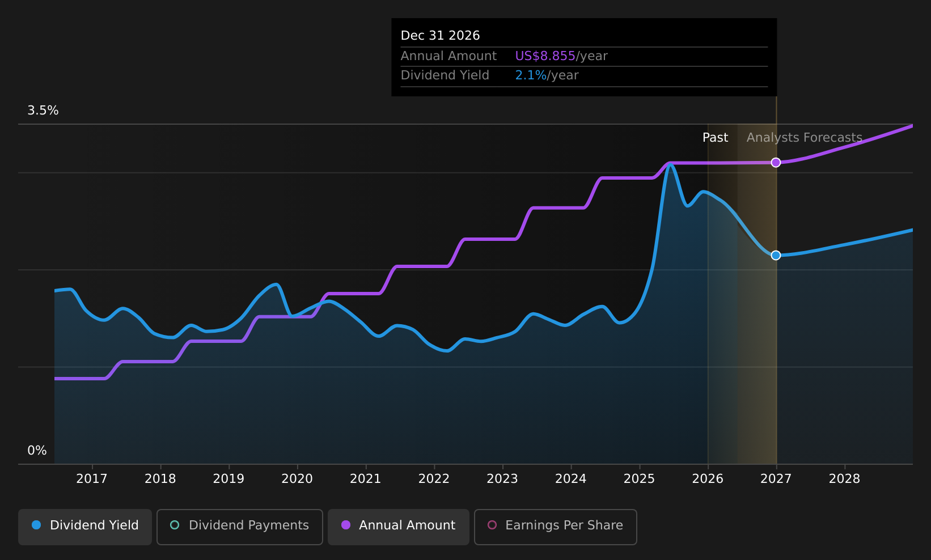
Task: Enable the Earnings Per Share series
Action: pos(556,527)
